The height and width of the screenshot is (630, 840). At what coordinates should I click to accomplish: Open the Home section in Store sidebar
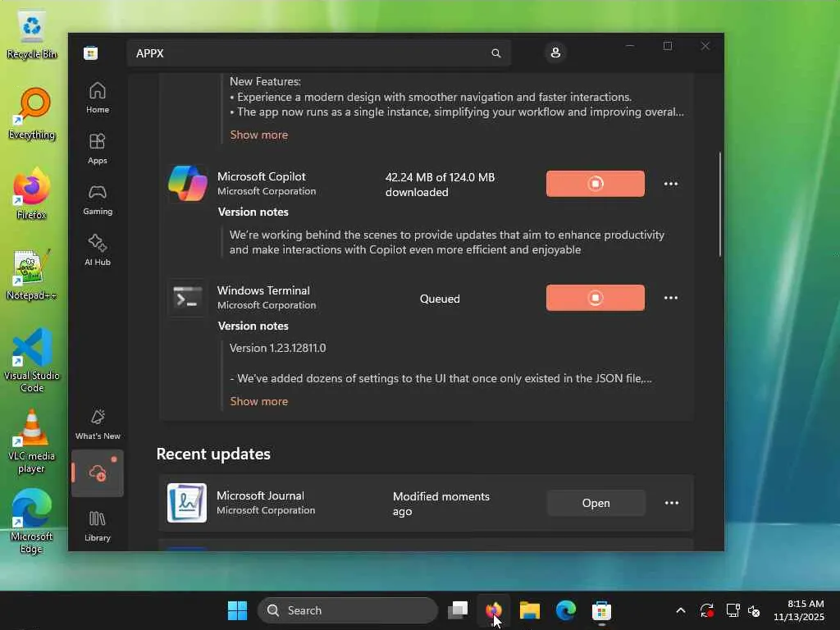pyautogui.click(x=98, y=98)
